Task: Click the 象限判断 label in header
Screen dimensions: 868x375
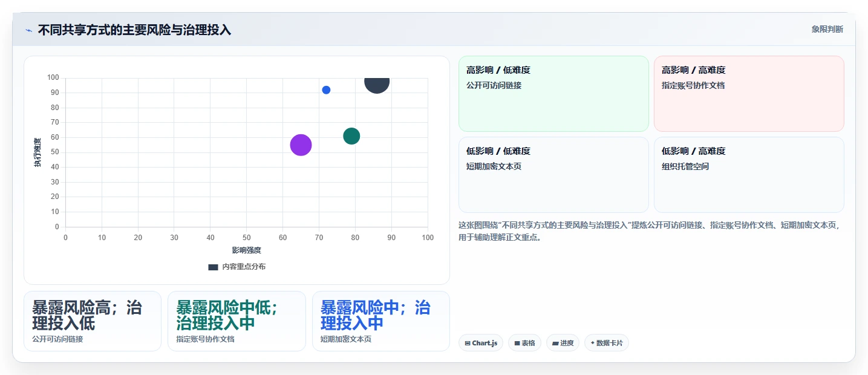Action: tap(827, 30)
